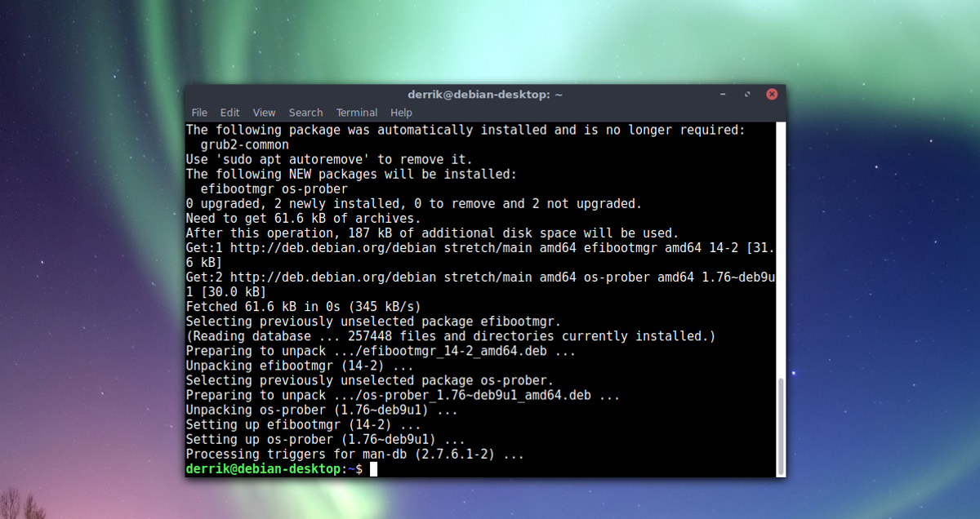Open the Terminal menu
Image resolution: width=980 pixels, height=519 pixels.
point(357,113)
